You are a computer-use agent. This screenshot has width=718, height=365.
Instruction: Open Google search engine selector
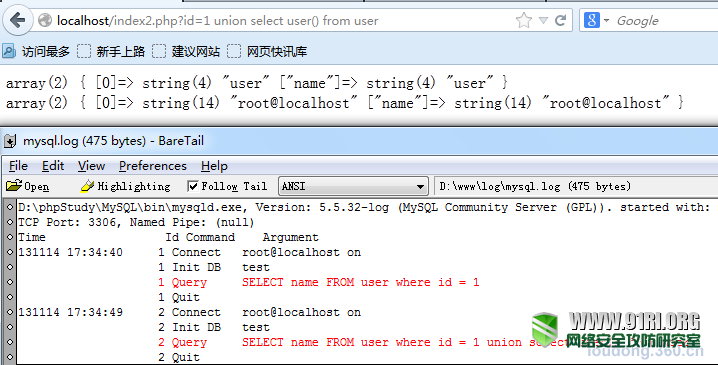(x=597, y=20)
